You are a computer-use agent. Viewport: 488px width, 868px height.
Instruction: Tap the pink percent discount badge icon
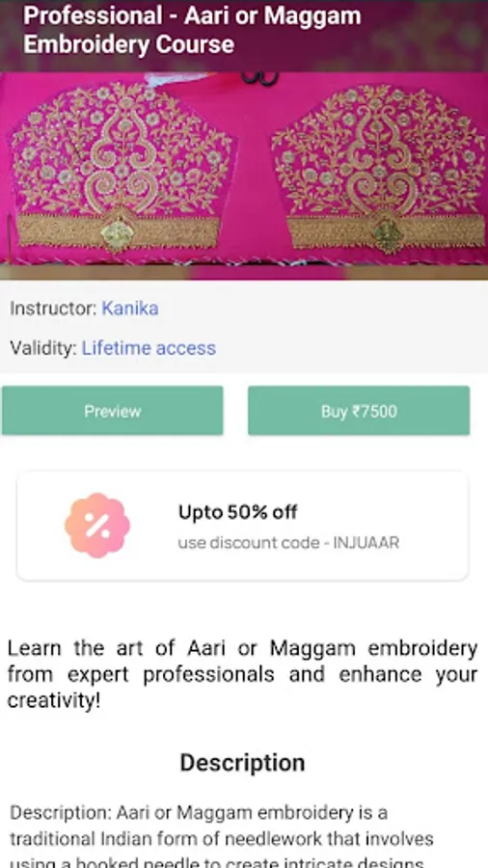click(97, 526)
